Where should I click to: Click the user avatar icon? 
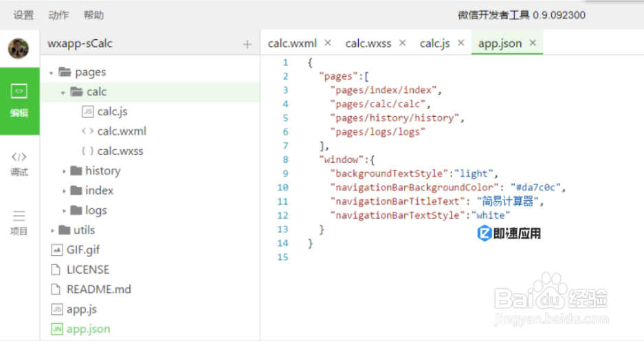pos(19,48)
